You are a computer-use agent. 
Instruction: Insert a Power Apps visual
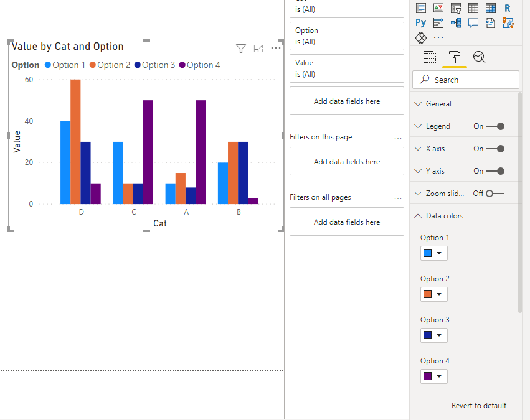pos(421,37)
